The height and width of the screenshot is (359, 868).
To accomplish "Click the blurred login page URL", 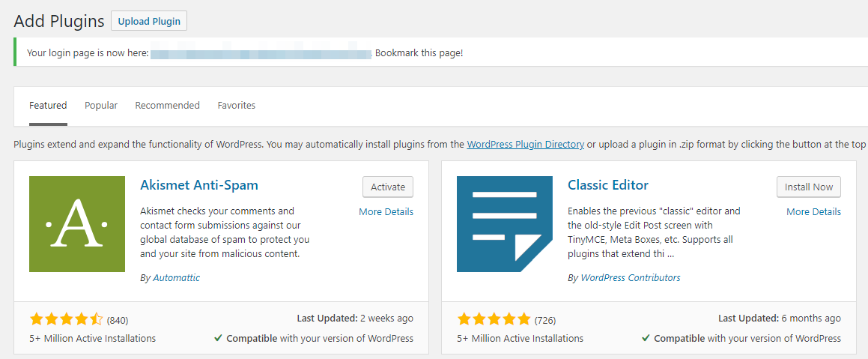I will click(x=261, y=54).
